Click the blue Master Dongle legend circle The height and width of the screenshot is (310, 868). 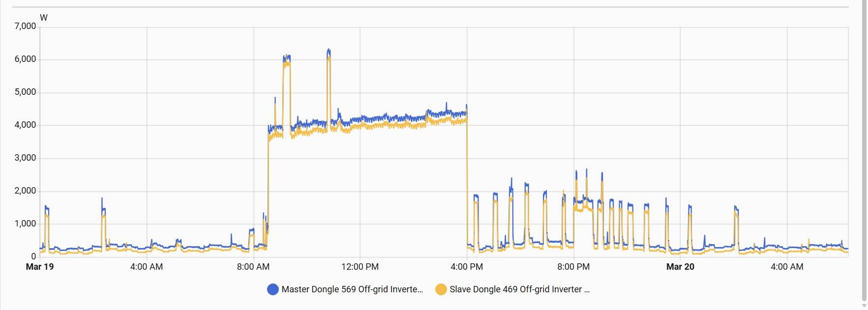(272, 289)
